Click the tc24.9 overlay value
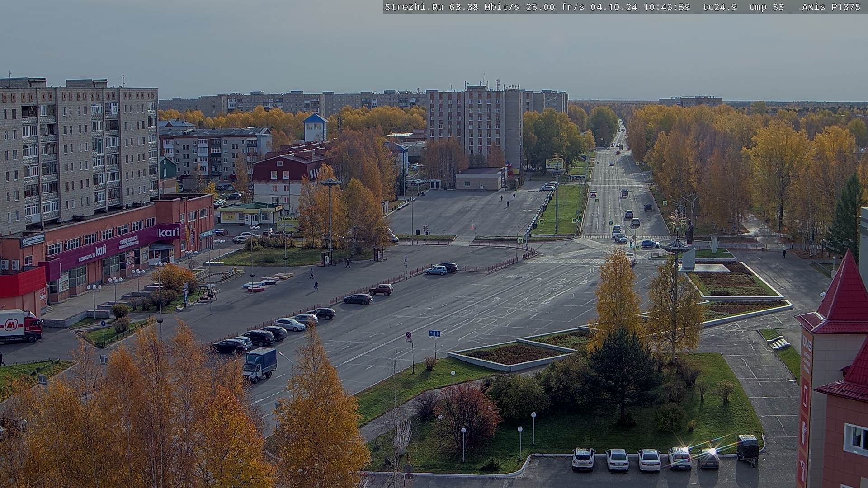Viewport: 868px width, 488px height. 720,7
